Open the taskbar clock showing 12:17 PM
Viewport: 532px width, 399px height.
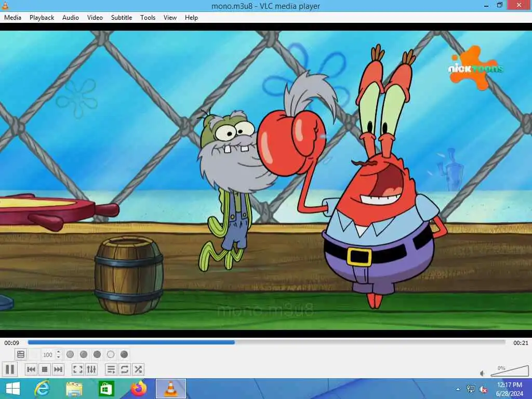point(510,389)
